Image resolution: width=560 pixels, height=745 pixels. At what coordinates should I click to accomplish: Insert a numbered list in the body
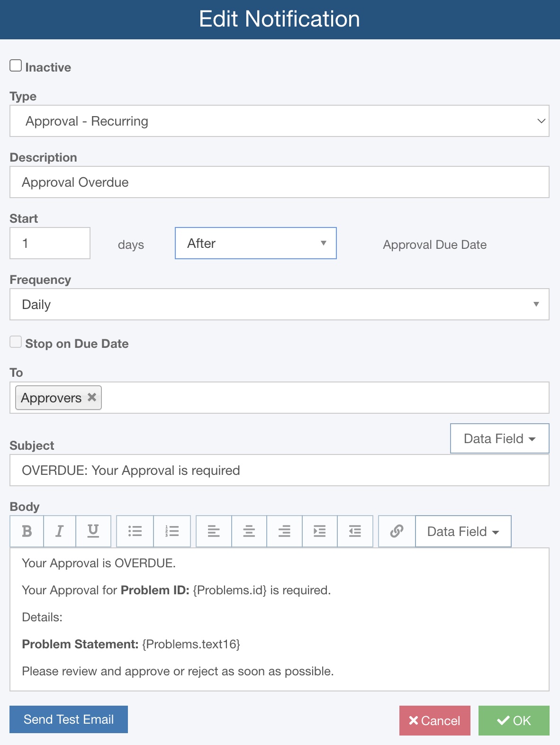tap(172, 531)
